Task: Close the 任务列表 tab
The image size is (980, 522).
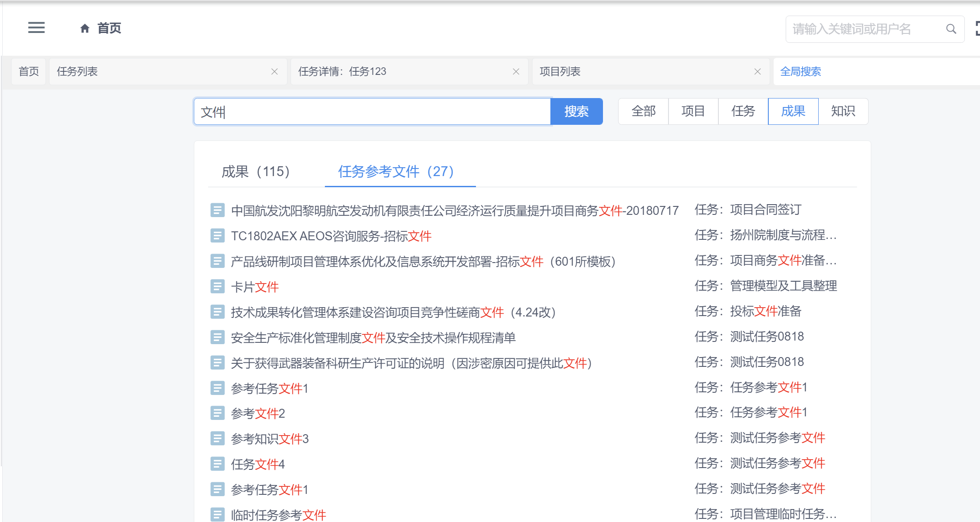Action: (x=275, y=71)
